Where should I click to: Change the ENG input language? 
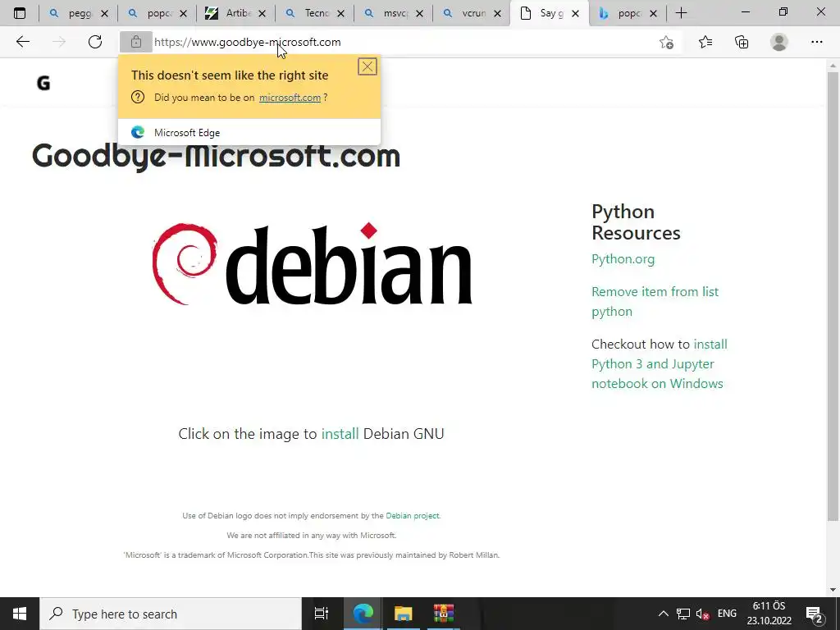click(x=727, y=614)
